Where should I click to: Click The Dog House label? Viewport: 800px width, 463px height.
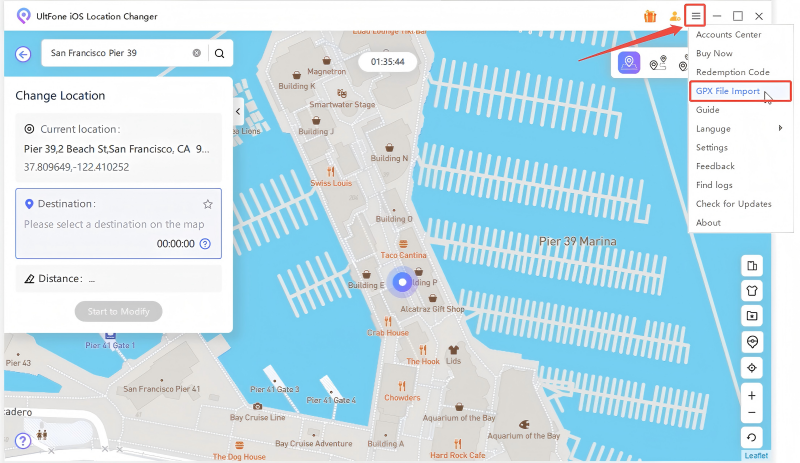[x=239, y=457]
